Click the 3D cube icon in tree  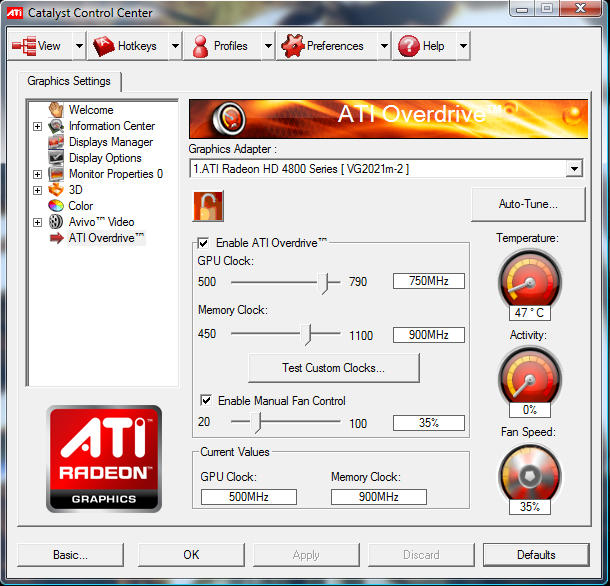57,190
